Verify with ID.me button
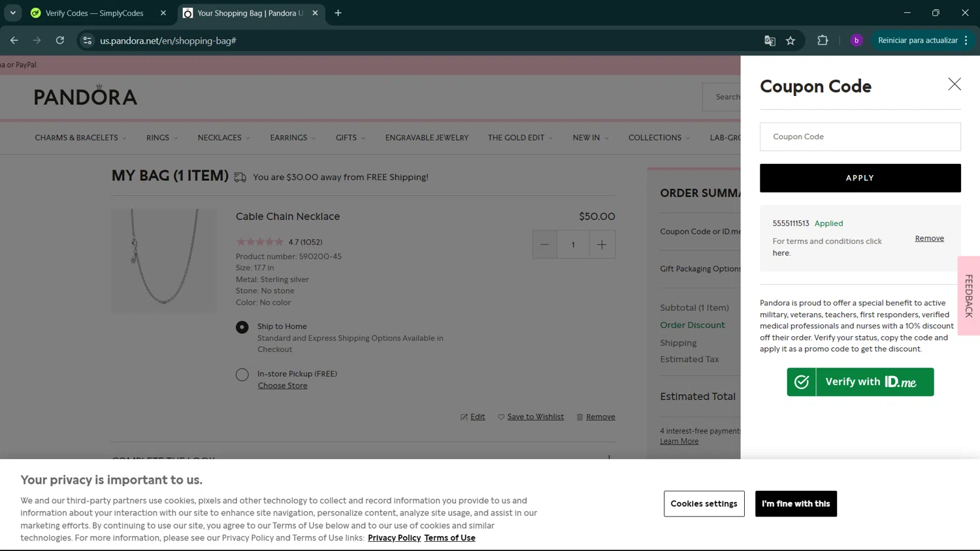 pos(860,382)
